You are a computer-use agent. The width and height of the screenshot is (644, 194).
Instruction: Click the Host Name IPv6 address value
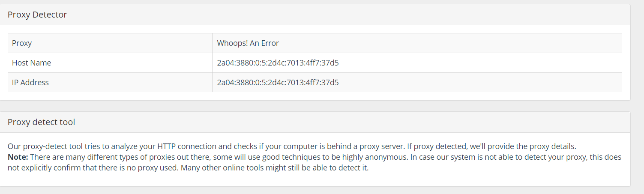278,63
